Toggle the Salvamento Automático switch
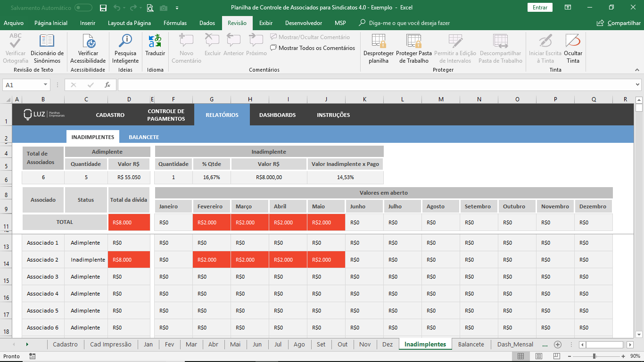Image resolution: width=644 pixels, height=362 pixels. 83,8
